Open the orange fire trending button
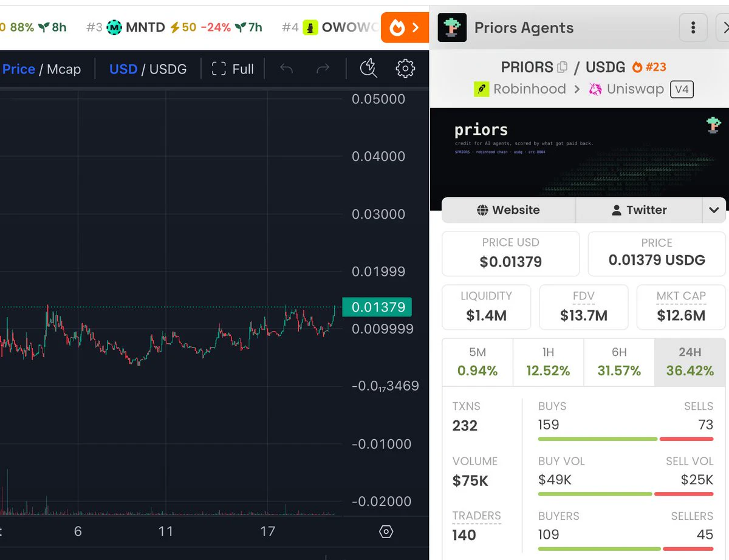The width and height of the screenshot is (729, 560). coord(405,27)
